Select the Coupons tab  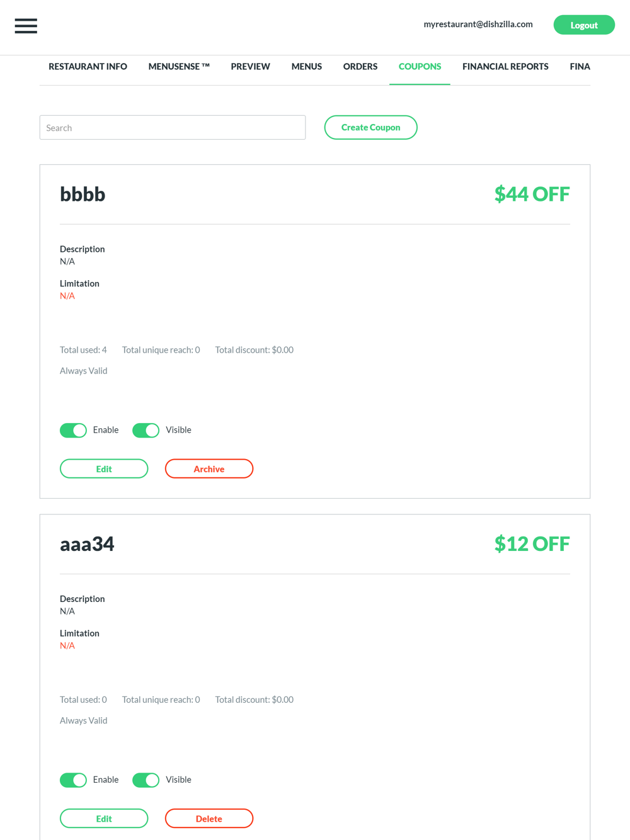(x=420, y=67)
